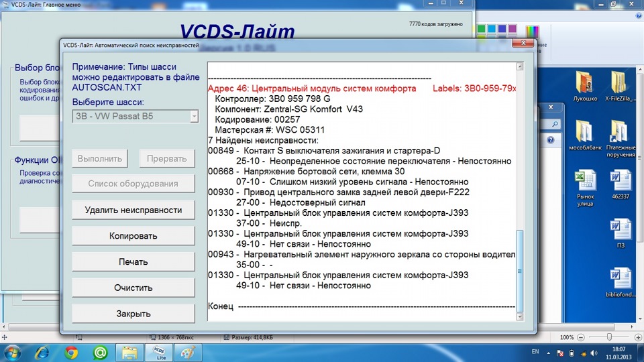Screen dimensions: 644x362
Task: Click Удалить неисправности button
Action: click(133, 210)
